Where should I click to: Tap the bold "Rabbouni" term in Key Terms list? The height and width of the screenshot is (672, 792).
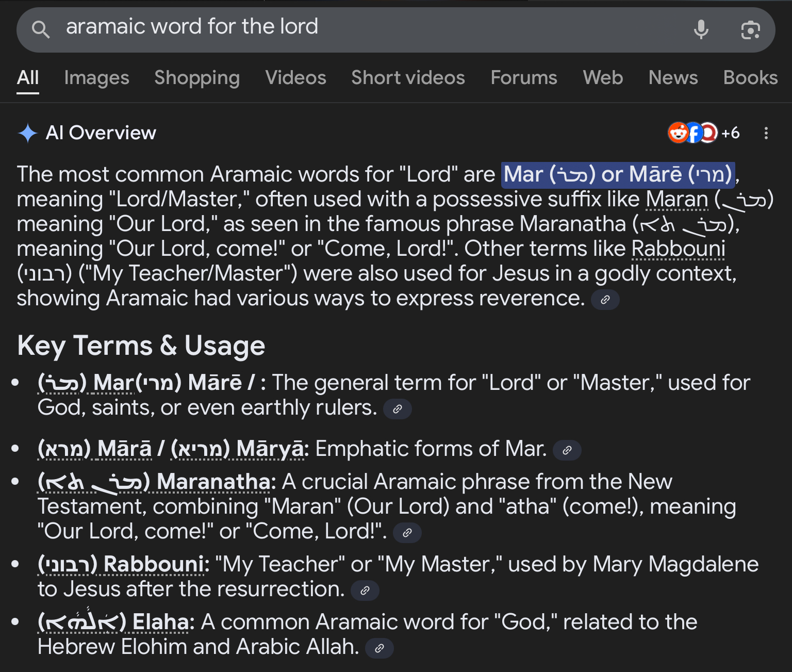pos(154,564)
